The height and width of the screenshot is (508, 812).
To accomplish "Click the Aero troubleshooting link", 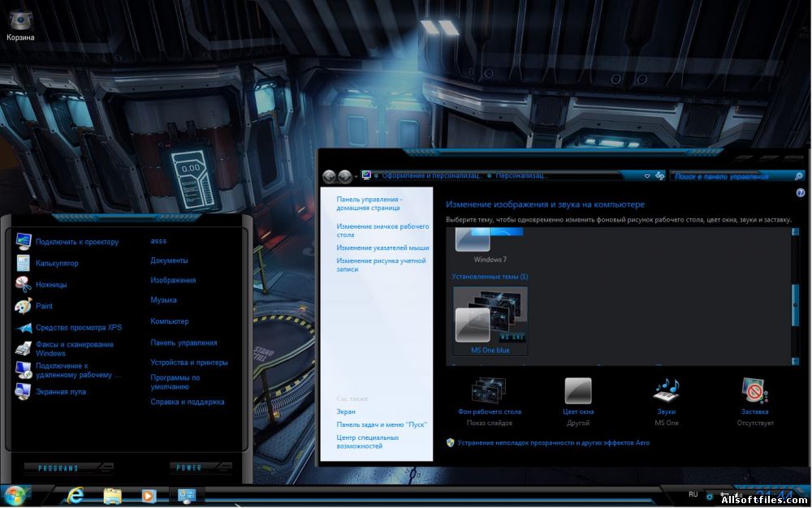I will pyautogui.click(x=552, y=442).
